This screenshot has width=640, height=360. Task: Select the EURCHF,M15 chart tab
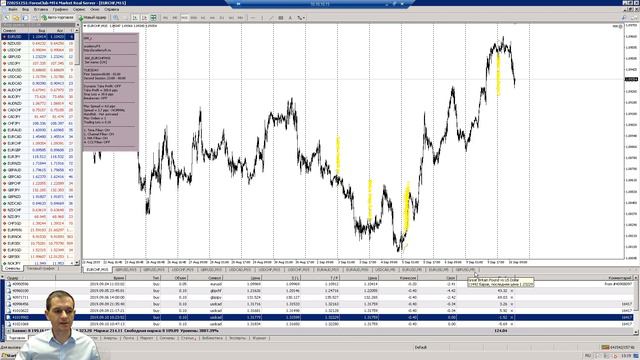[98, 270]
